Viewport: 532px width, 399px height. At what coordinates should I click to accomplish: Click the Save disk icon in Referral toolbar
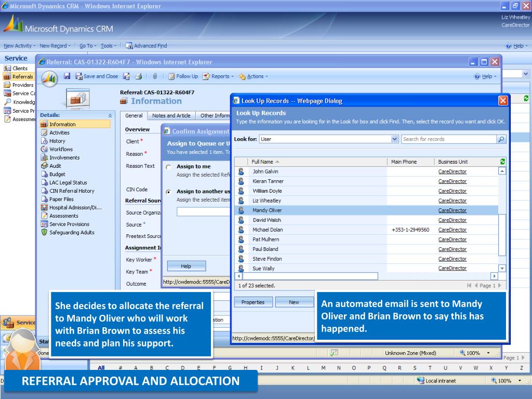coord(67,76)
